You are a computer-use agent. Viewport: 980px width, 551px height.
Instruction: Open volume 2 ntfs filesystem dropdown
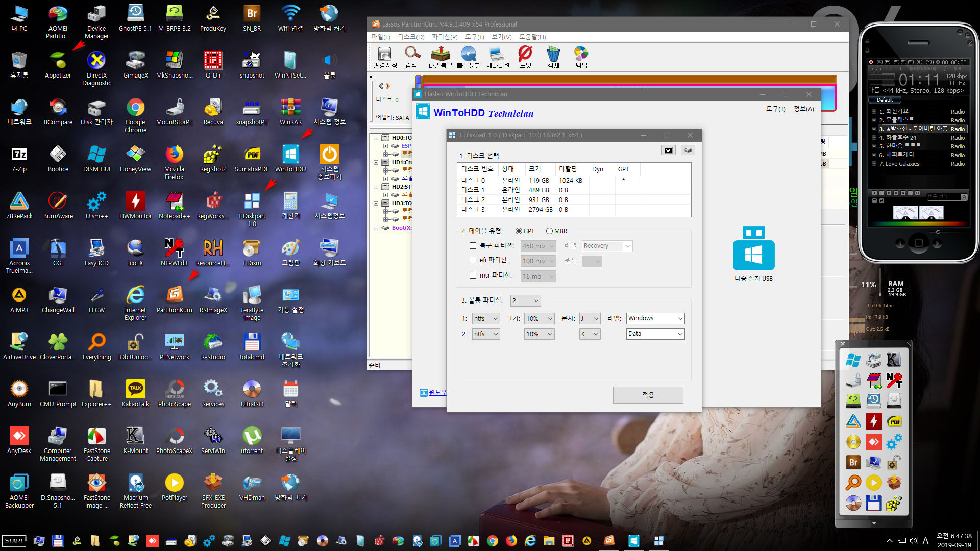[485, 334]
